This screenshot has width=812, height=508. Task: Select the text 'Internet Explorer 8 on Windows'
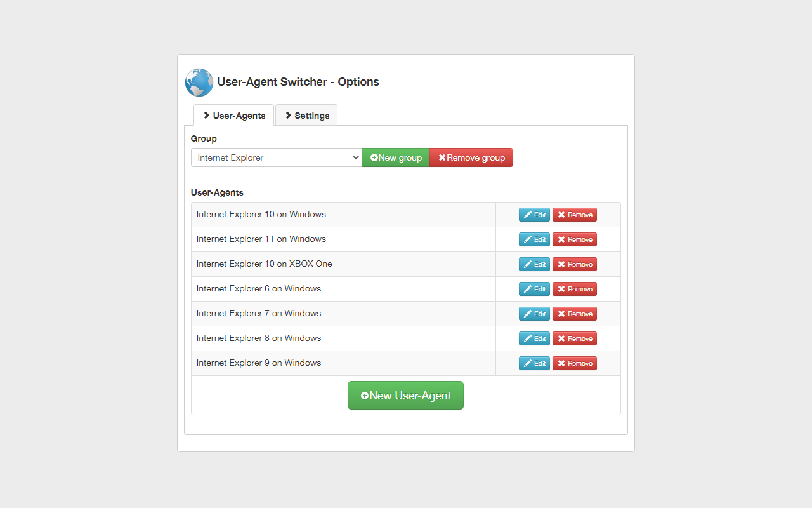[x=259, y=338]
